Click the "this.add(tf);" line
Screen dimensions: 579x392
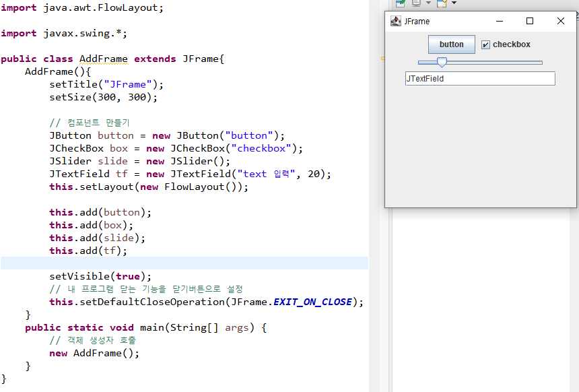(x=88, y=251)
